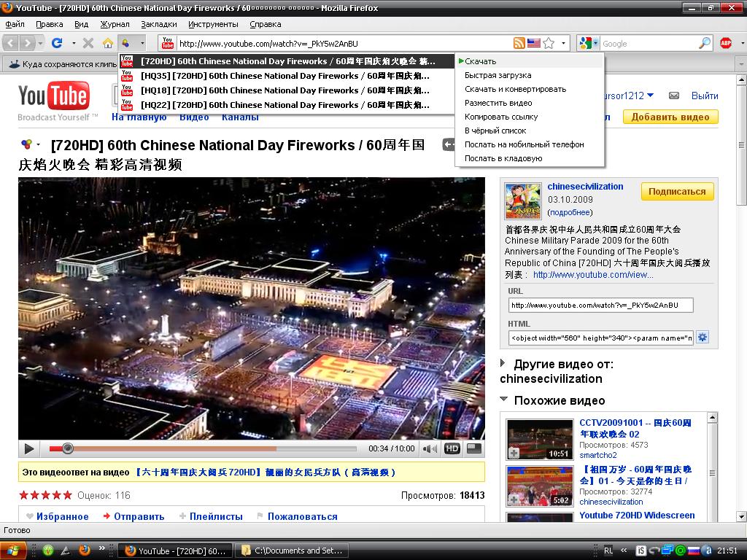
Task: Toggle the wide player size button
Action: 474,448
